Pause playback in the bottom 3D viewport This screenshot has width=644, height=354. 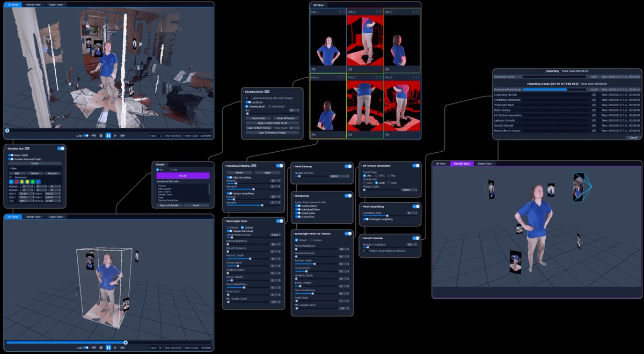point(108,347)
